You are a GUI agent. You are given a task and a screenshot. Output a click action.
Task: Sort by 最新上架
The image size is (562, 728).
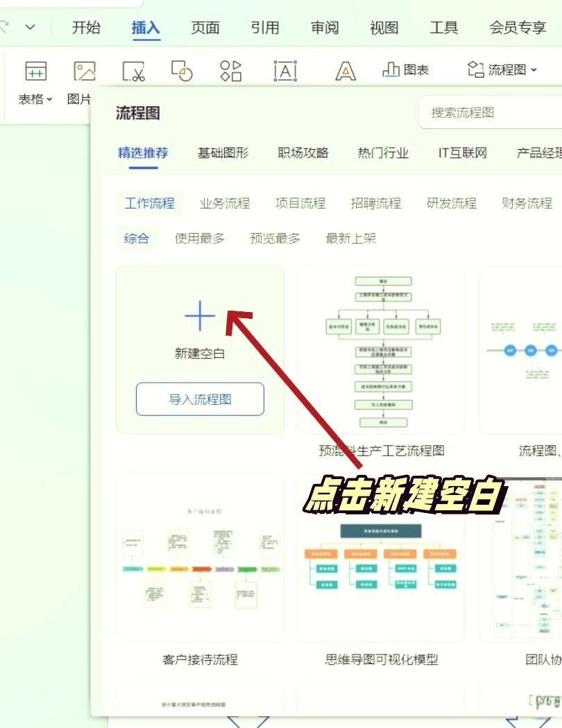coord(350,239)
